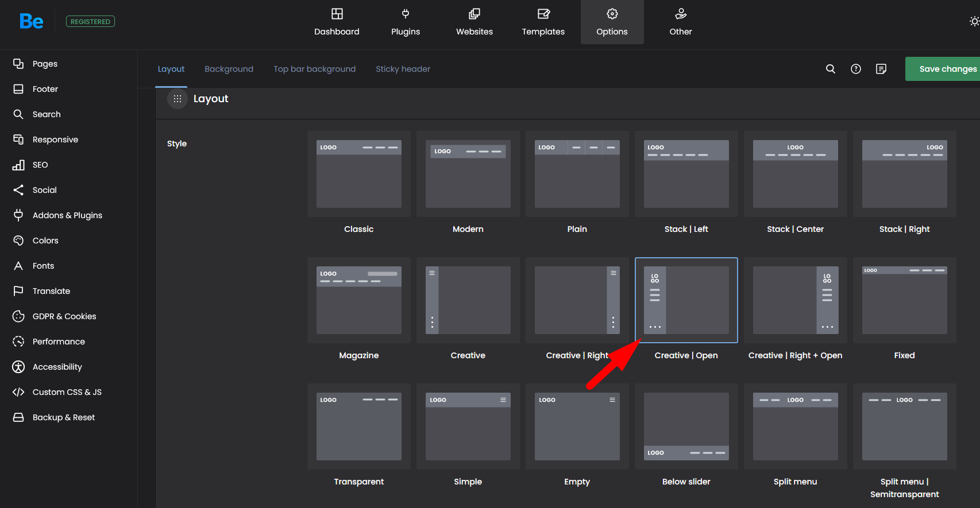Select the Empty header style

[577, 426]
